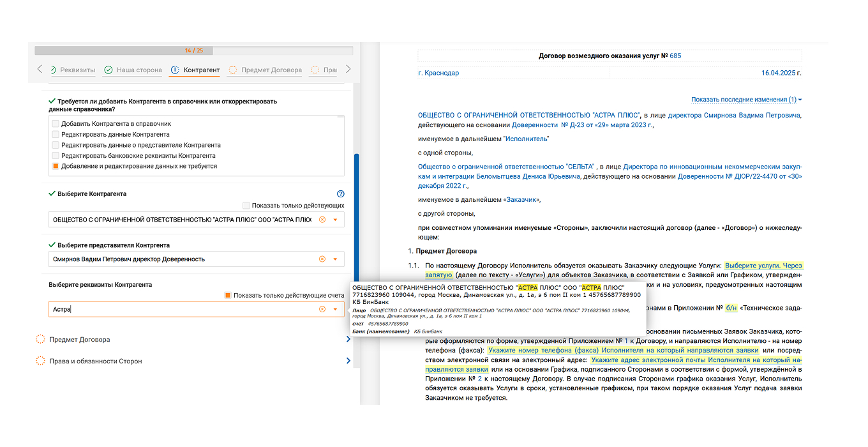Open the представитель Контрагента dropdown arrow
This screenshot has width=868, height=447.
[x=335, y=259]
